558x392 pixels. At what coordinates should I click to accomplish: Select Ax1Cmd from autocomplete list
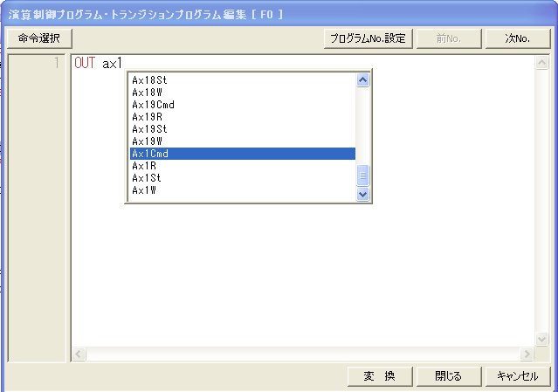(242, 154)
